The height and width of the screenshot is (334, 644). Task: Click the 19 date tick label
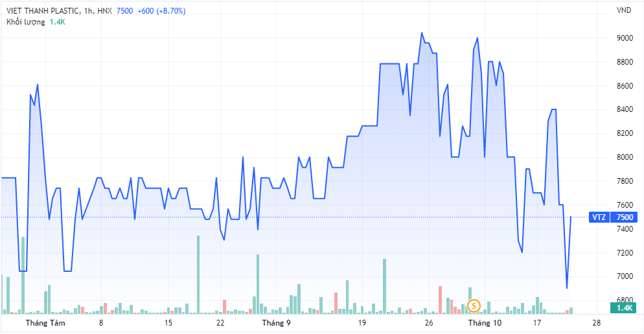[362, 323]
